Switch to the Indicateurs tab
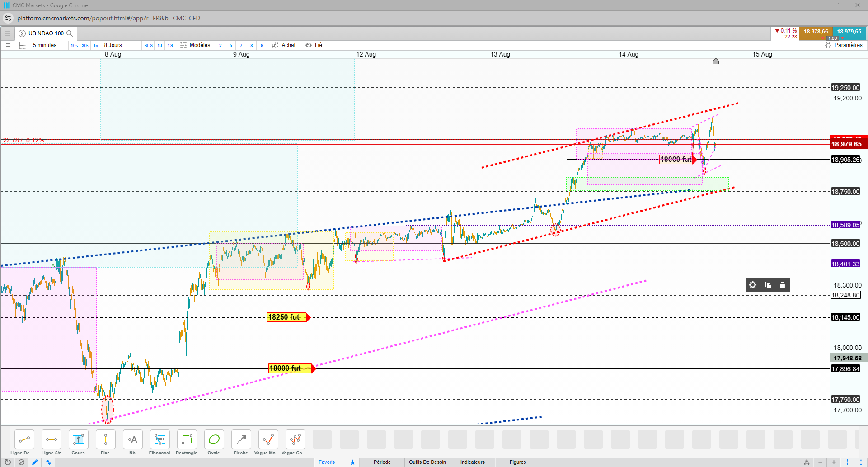Viewport: 868px width, 467px height. [472, 462]
